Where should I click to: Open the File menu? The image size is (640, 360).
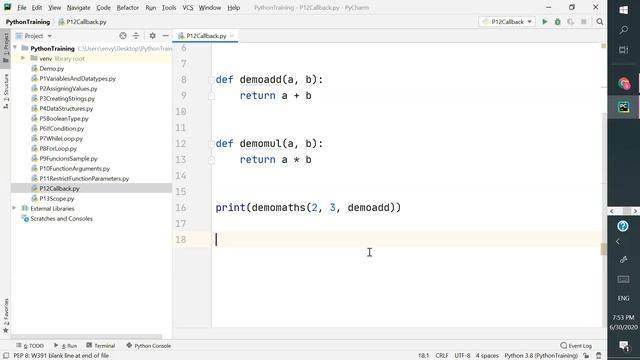[x=21, y=8]
